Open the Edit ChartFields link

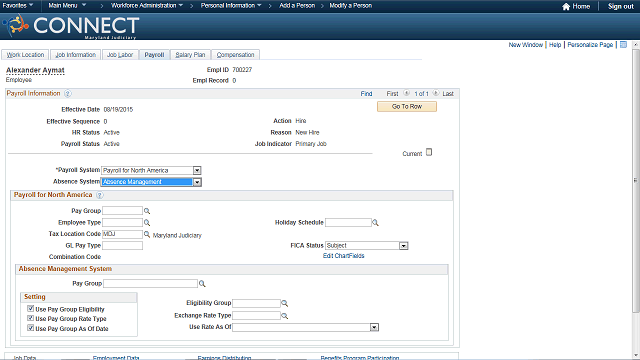click(344, 256)
